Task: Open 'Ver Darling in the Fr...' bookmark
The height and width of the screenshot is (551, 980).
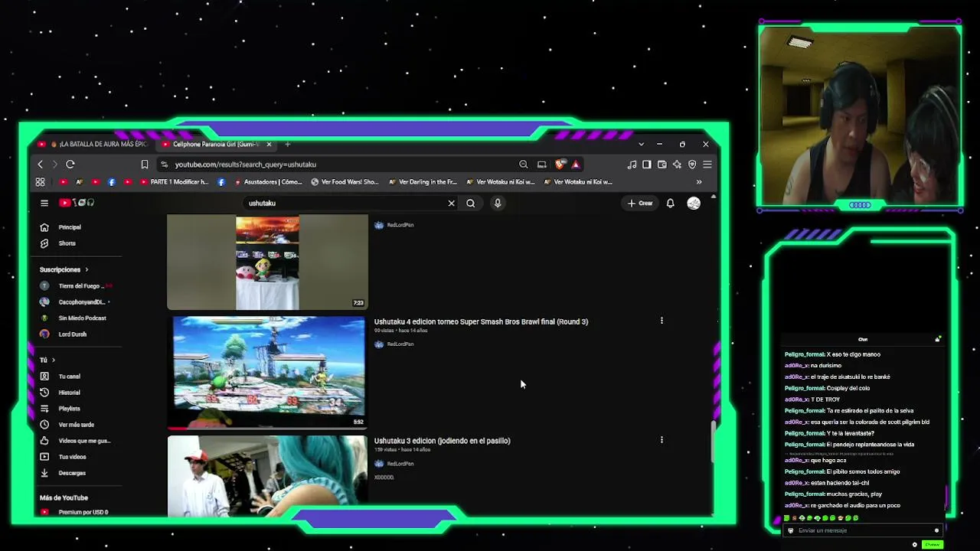Action: (x=423, y=182)
